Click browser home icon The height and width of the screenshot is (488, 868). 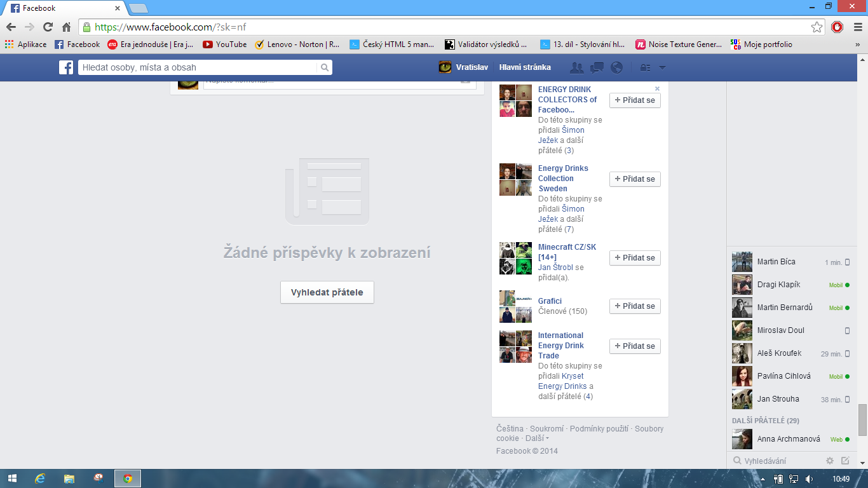(66, 27)
